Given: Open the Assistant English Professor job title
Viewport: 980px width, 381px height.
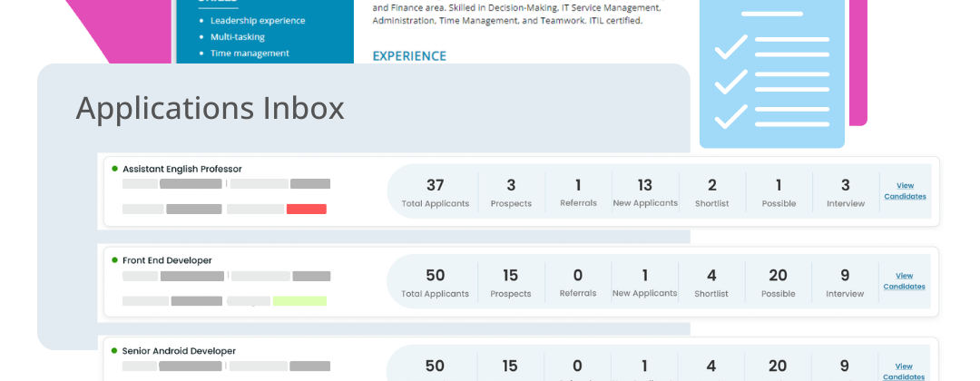Looking at the screenshot, I should pos(182,169).
